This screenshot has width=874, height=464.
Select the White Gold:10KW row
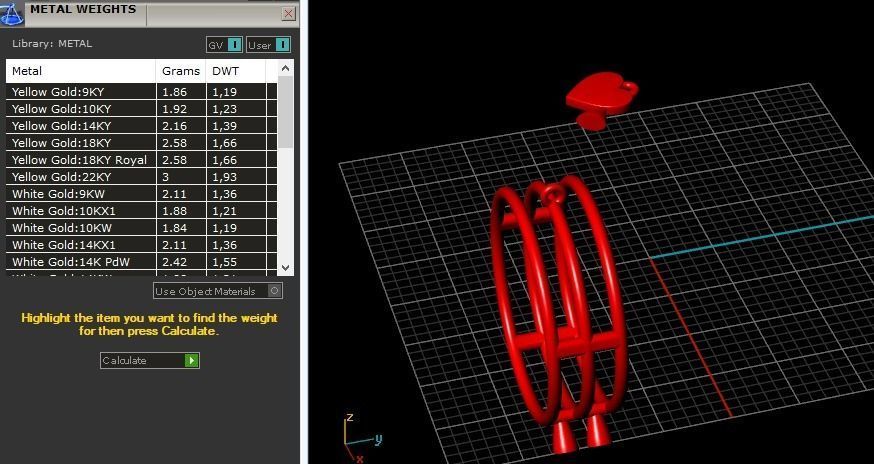(x=142, y=228)
